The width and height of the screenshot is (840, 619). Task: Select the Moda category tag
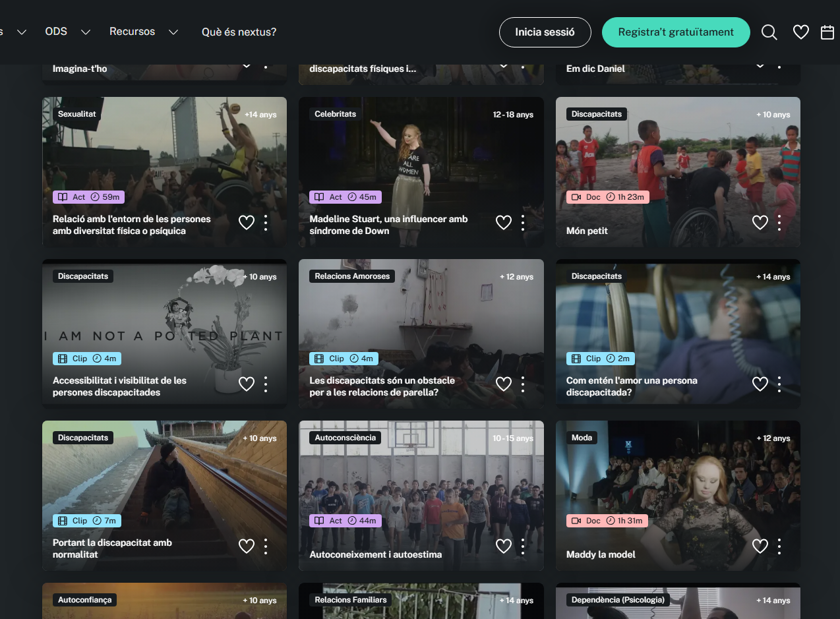(582, 438)
